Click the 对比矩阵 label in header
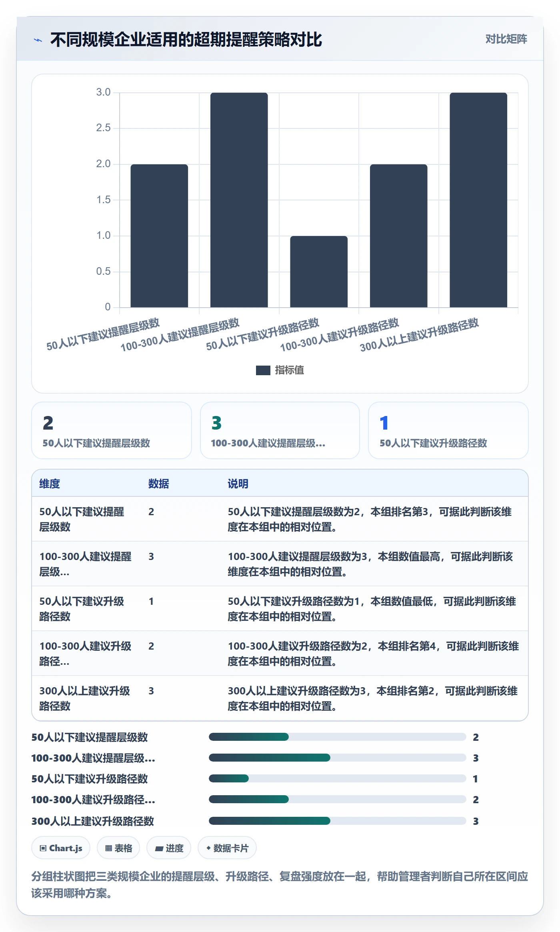This screenshot has height=932, width=560. point(506,39)
